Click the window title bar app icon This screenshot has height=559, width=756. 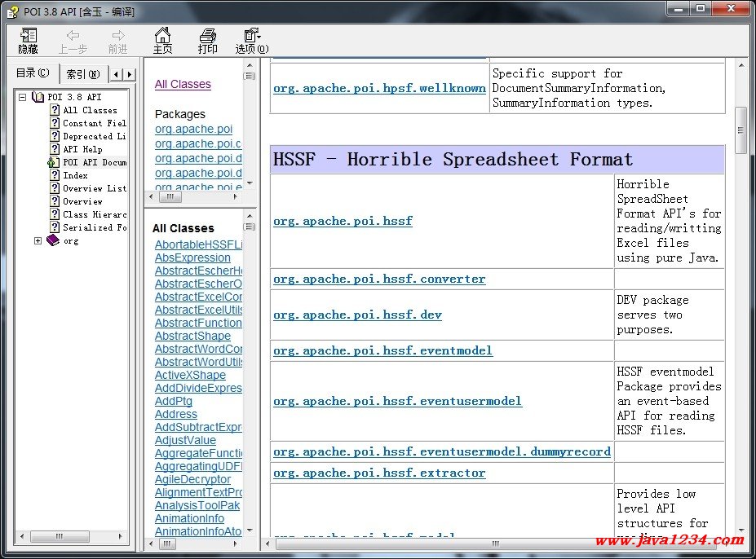pos(13,11)
